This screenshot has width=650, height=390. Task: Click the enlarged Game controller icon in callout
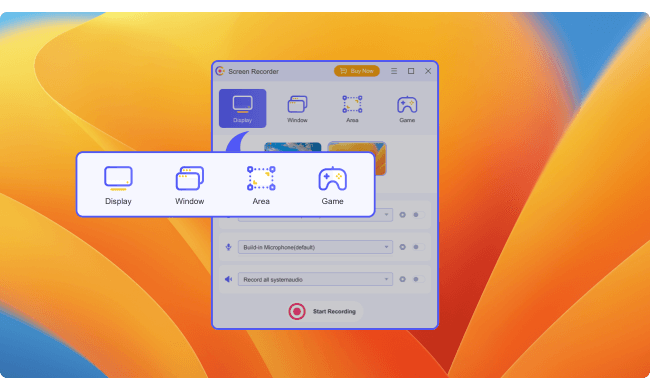tap(332, 178)
